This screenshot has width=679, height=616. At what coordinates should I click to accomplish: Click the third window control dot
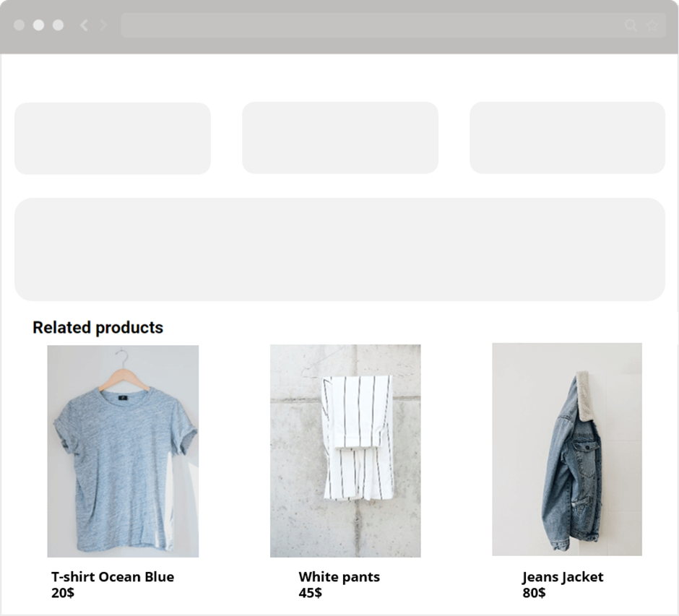click(x=58, y=25)
